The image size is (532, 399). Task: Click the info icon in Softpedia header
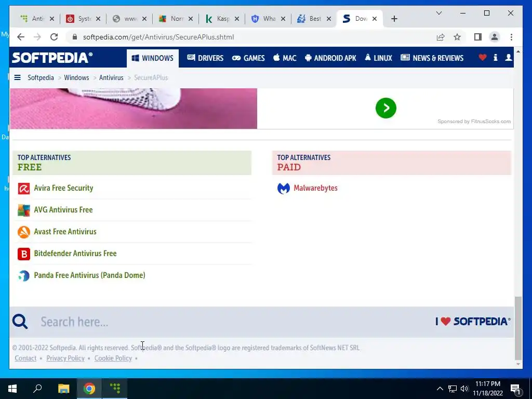(x=495, y=57)
